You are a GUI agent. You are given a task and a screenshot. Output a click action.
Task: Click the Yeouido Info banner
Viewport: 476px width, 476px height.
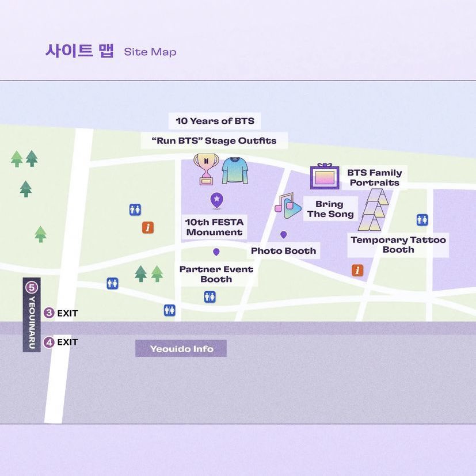181,348
